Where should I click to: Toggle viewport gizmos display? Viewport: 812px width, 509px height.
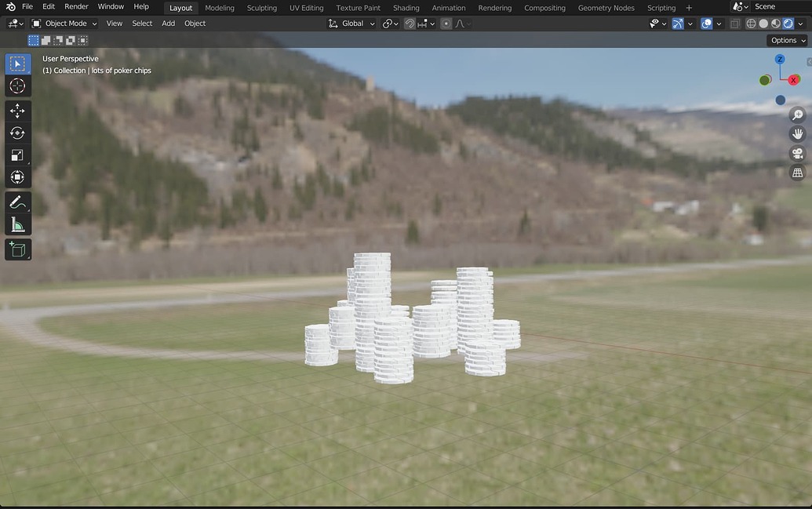point(677,24)
